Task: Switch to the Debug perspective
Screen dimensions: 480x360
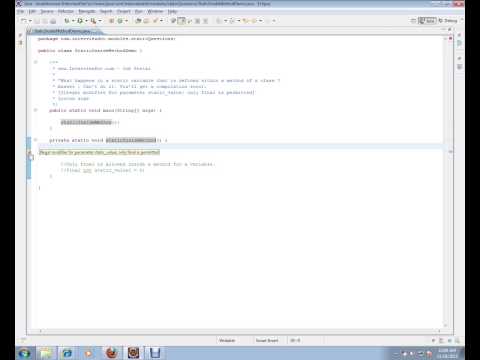Action: [448, 21]
